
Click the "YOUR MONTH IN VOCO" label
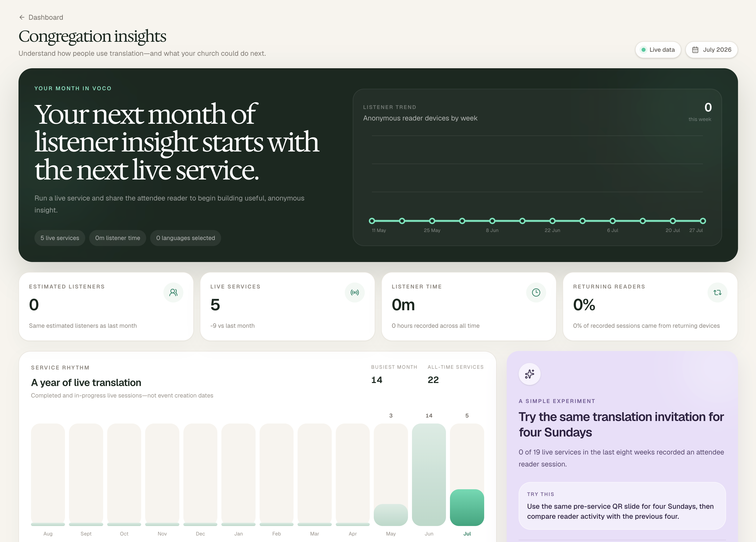click(73, 88)
